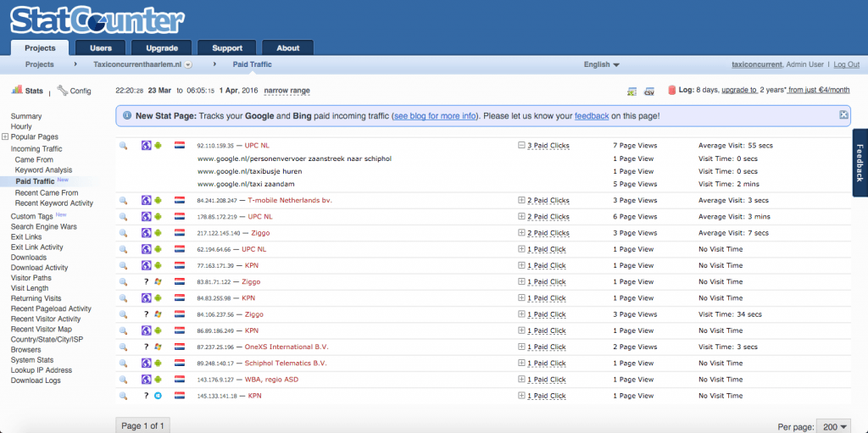Open Per page 200 dropdown
The width and height of the screenshot is (868, 433).
834,427
